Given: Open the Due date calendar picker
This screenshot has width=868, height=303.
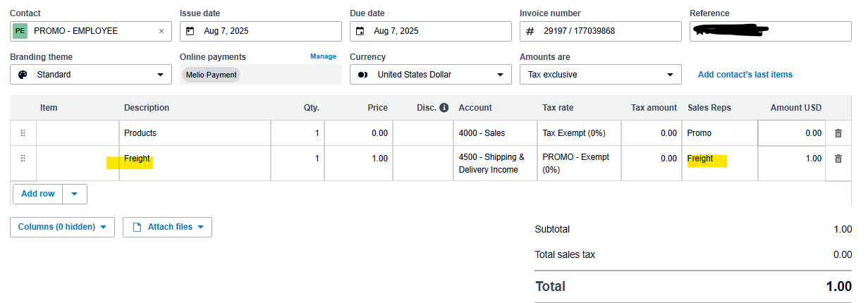Looking at the screenshot, I should (360, 31).
